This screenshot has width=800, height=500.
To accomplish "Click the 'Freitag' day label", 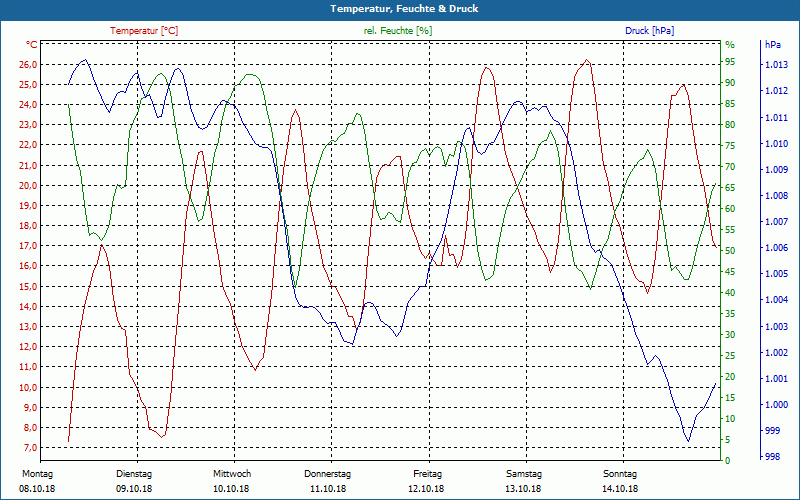I will click(428, 474).
